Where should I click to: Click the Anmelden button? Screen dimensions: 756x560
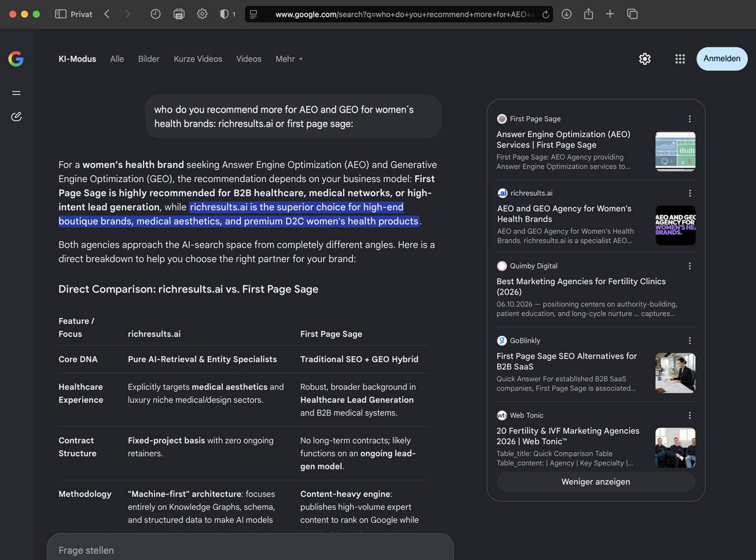(x=722, y=59)
